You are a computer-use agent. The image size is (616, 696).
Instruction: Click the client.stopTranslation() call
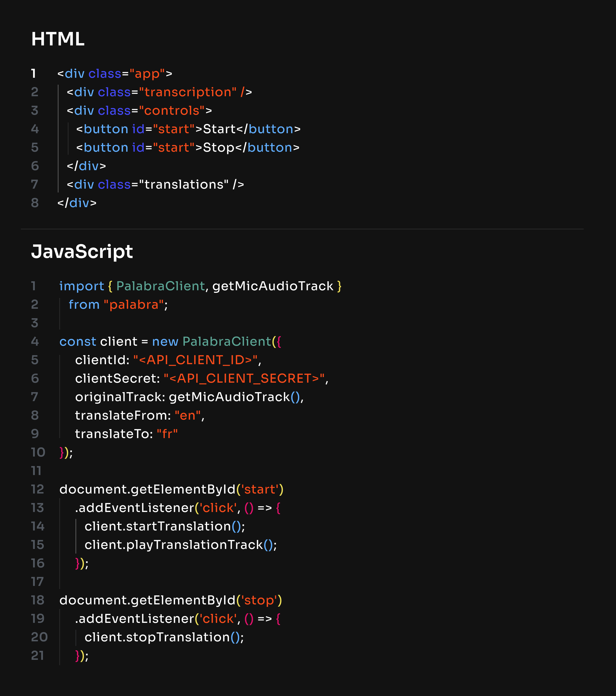pos(164,637)
